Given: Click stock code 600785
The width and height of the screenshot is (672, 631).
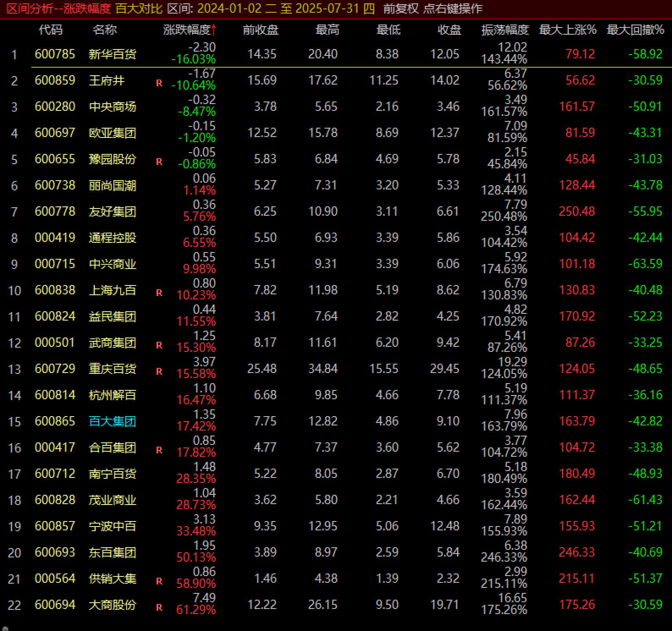Looking at the screenshot, I should [x=55, y=54].
